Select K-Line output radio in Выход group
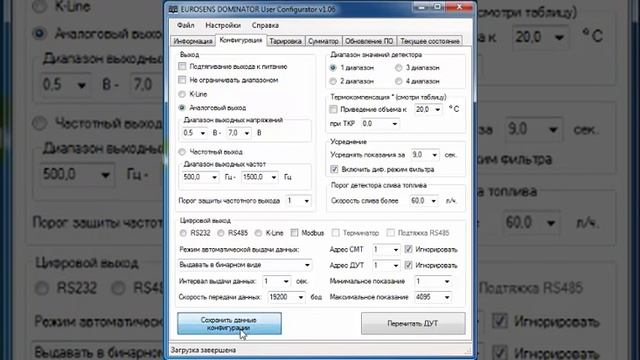Screen dimensions: 640x360 tap(182, 94)
